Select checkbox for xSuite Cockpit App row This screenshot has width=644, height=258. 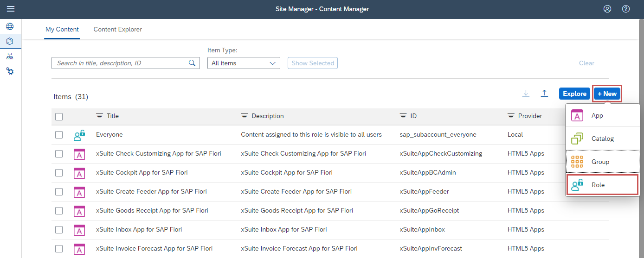click(59, 173)
